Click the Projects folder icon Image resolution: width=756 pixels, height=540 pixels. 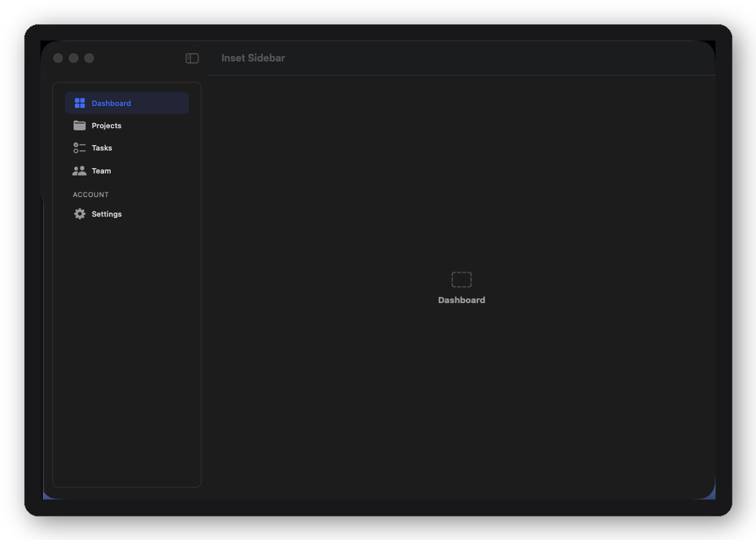80,126
